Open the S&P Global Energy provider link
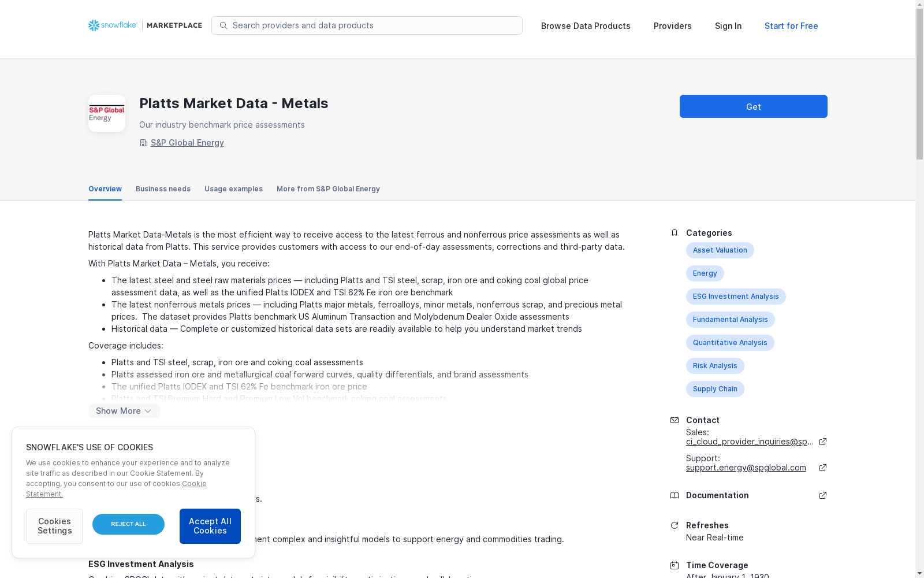The height and width of the screenshot is (578, 924). [x=187, y=143]
